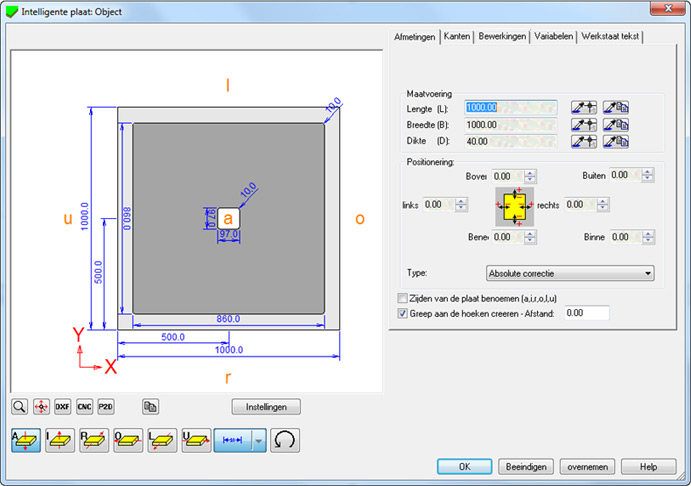Click the Breedte (B) input field
Screen dimensions: 691x486
[510, 125]
